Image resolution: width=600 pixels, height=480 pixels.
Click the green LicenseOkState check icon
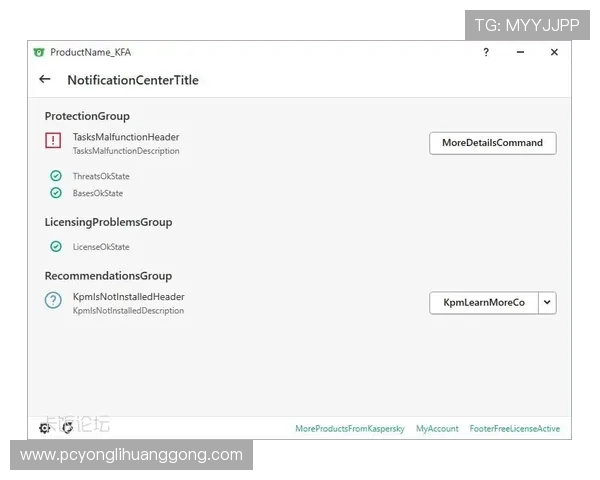point(56,247)
